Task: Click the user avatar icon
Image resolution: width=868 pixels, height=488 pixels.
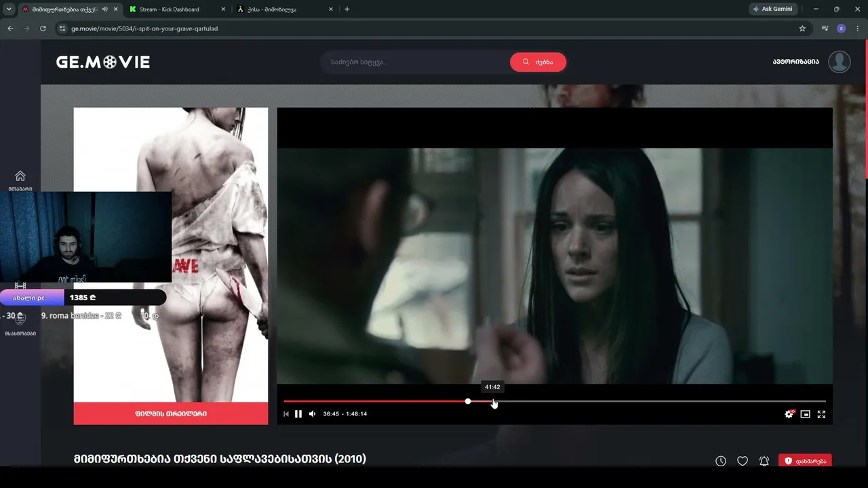Action: (840, 62)
